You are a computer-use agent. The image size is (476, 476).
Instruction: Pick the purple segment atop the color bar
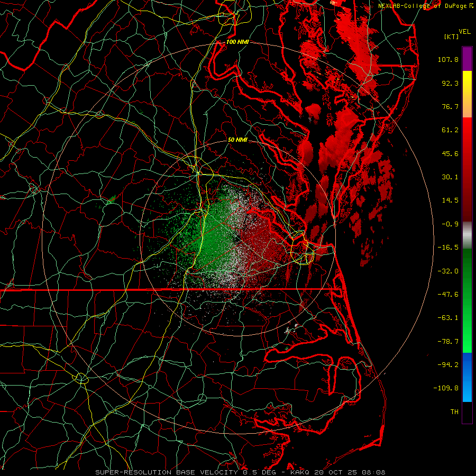coord(467,59)
